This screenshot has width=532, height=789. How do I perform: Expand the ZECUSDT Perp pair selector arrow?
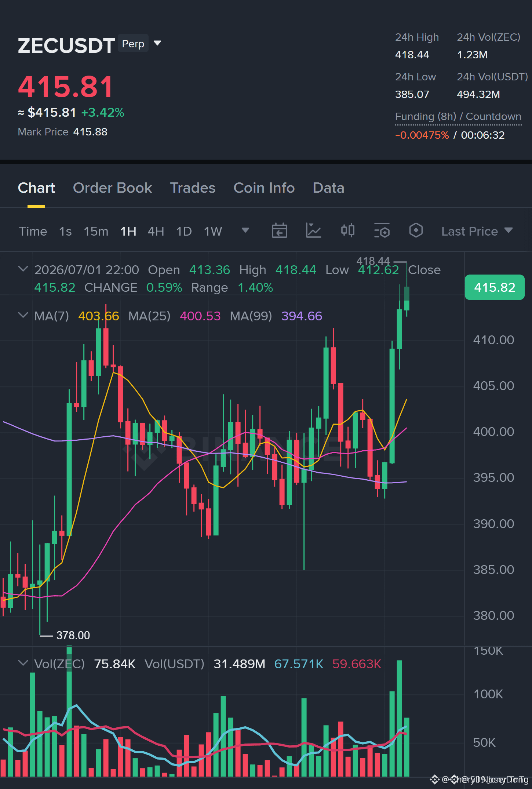pos(157,43)
